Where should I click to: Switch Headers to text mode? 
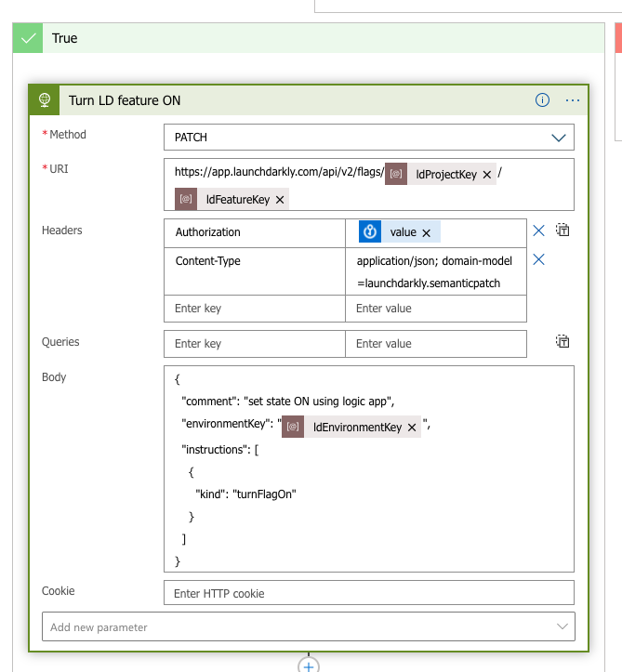tap(562, 231)
